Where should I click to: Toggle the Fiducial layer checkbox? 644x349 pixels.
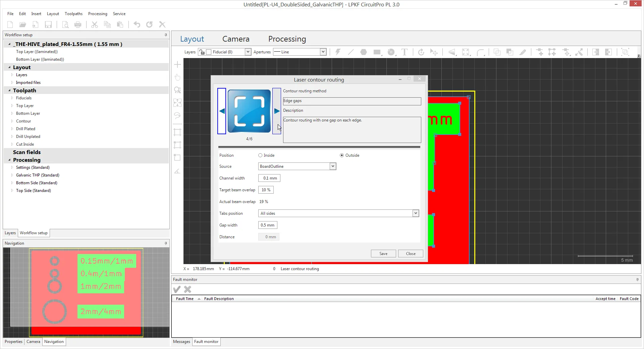click(209, 52)
